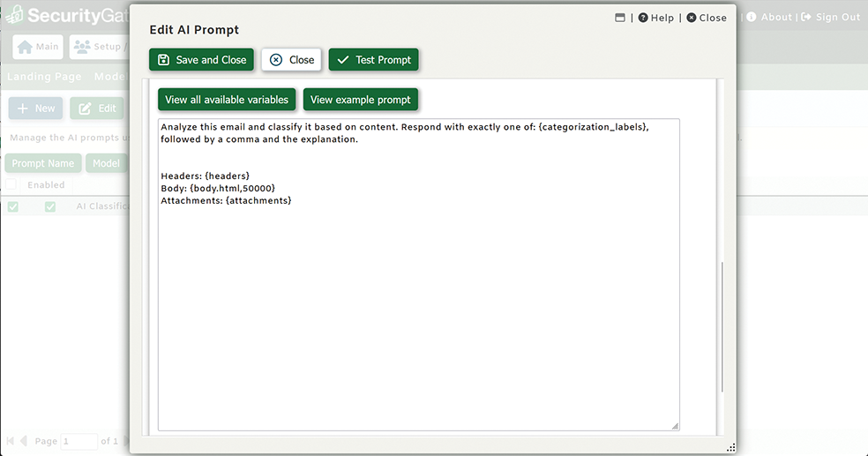The width and height of the screenshot is (868, 456).
Task: Click the dialog's vertical scrollbar thumb
Action: [x=722, y=326]
